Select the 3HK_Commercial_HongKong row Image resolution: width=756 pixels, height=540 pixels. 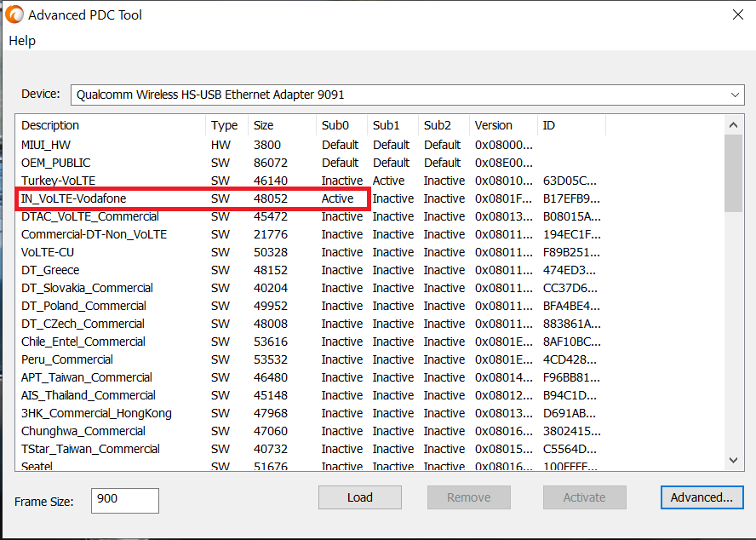tap(311, 412)
